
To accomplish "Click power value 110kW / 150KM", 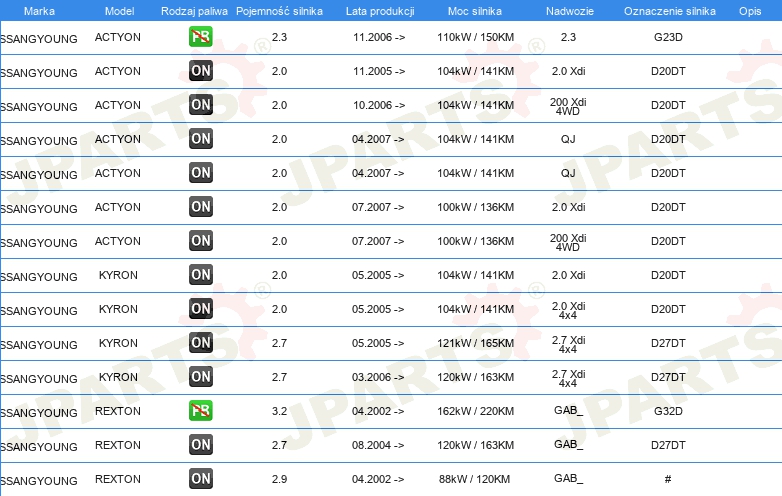I will coord(475,37).
